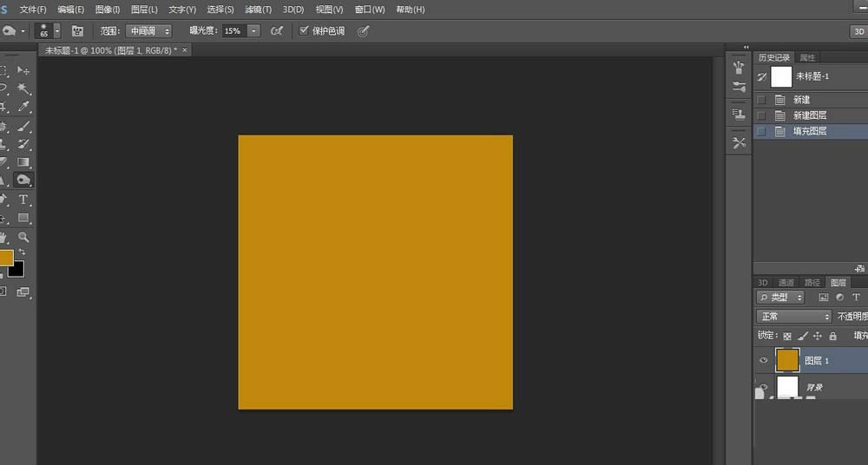Click the orange foreground color swatch
The width and height of the screenshot is (868, 465).
[x=5, y=258]
